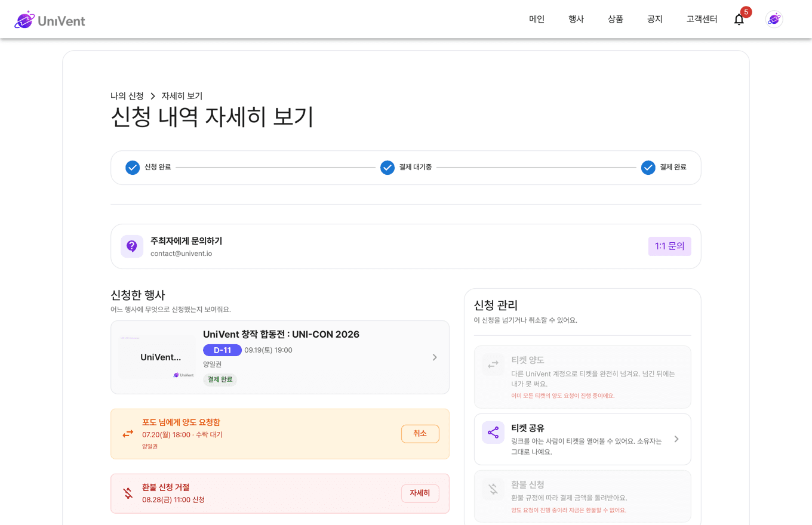The height and width of the screenshot is (525, 812).
Task: Click the refund request crossed-dollar icon
Action: pos(493,489)
